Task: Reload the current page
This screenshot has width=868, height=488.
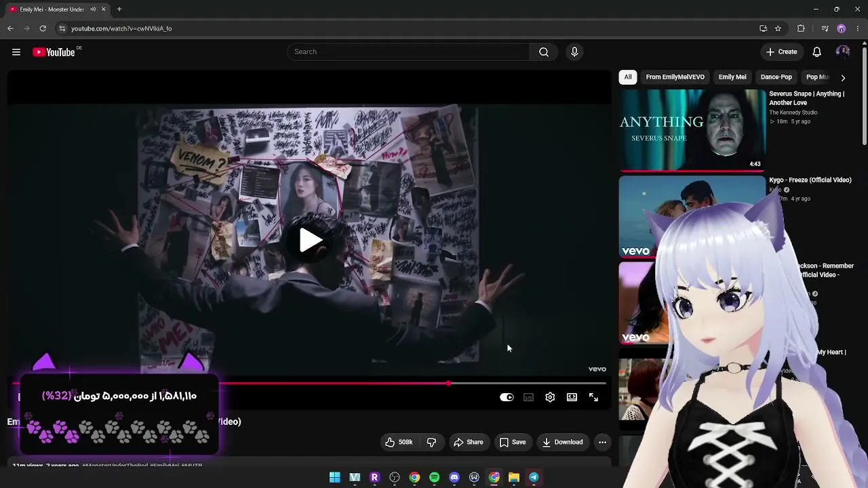Action: click(x=43, y=28)
